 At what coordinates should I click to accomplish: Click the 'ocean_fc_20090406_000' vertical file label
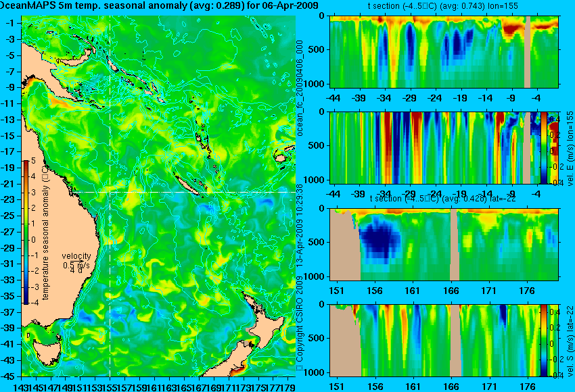click(x=300, y=88)
